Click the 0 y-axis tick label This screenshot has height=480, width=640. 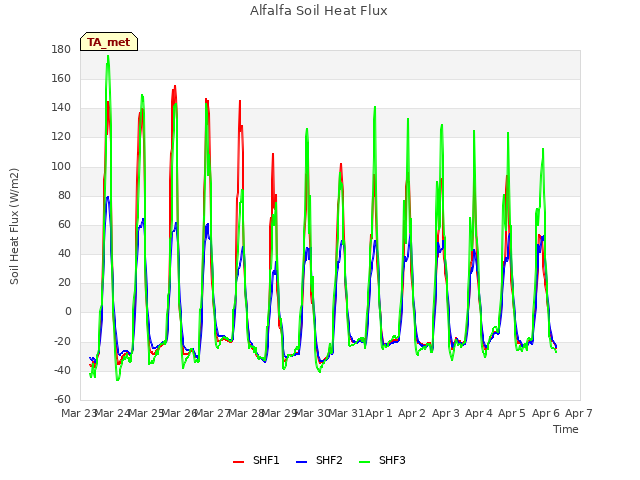tap(68, 312)
